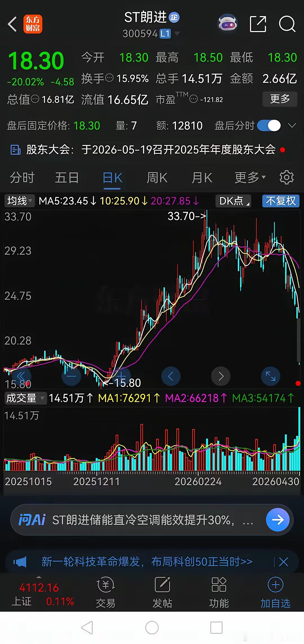Share the stock page
Image resolution: width=304 pixels, height=644 pixels.
point(258,24)
